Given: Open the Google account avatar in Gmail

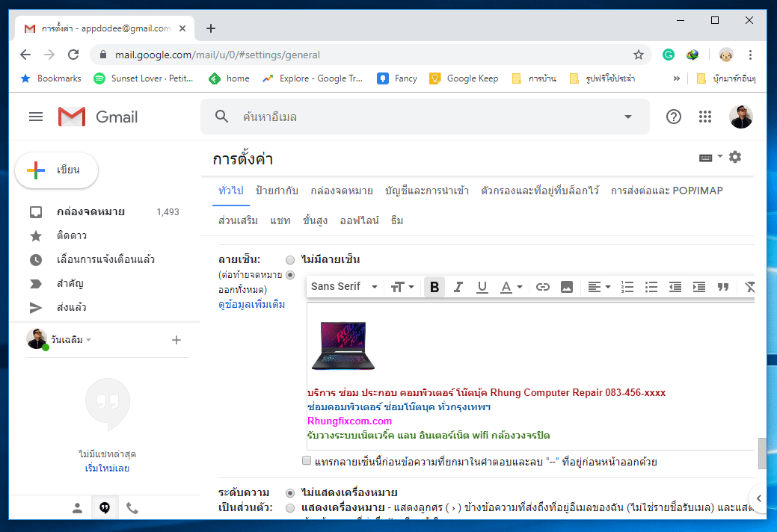Looking at the screenshot, I should [x=741, y=117].
